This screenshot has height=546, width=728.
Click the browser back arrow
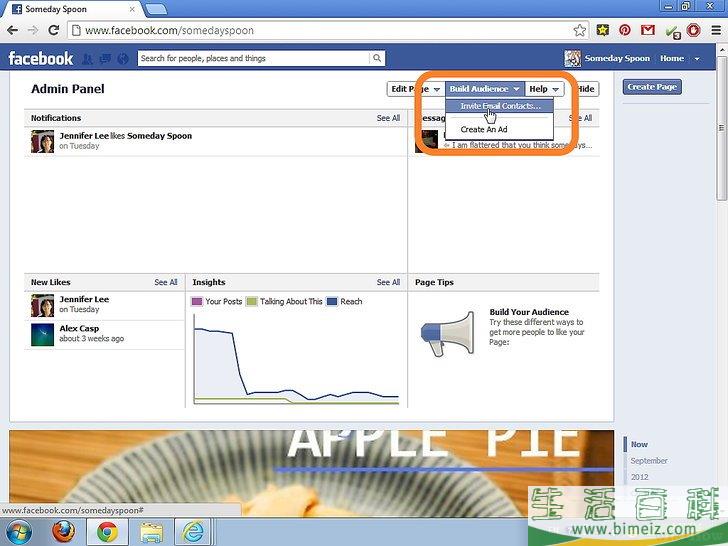[12, 31]
